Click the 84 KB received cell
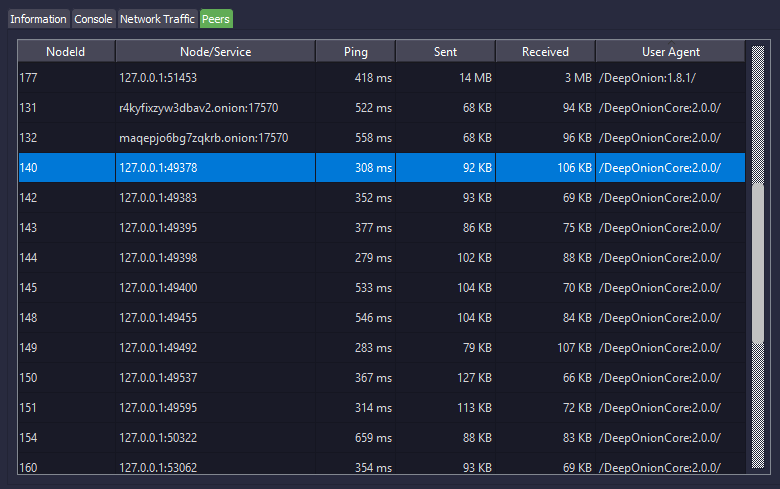 (545, 317)
